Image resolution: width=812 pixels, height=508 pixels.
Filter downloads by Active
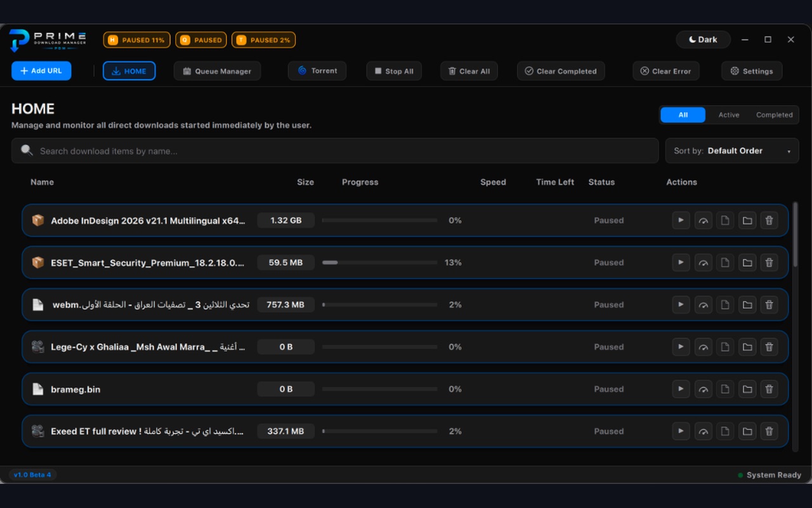(729, 115)
